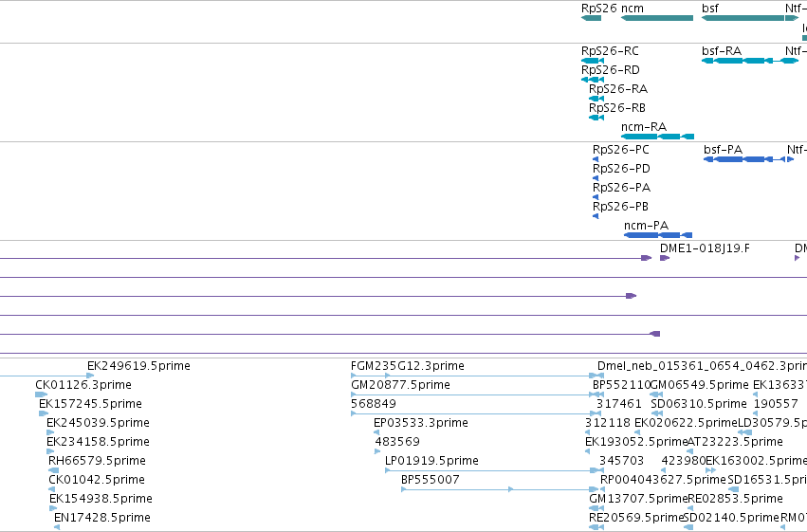Viewport: 807px width, 532px height.
Task: Select the feature labeled 317461
Action: click(x=619, y=404)
